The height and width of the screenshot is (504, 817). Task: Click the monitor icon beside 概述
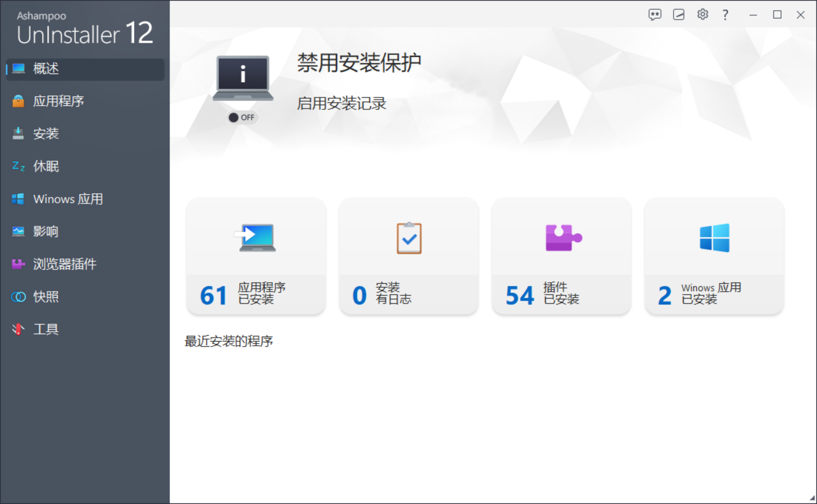point(18,69)
